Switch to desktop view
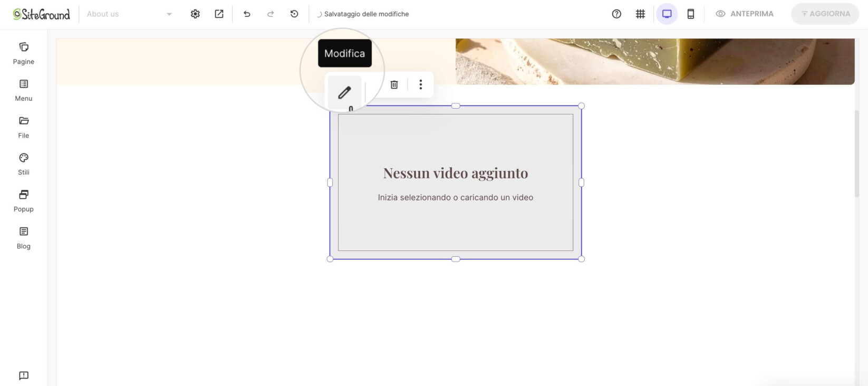 (667, 14)
